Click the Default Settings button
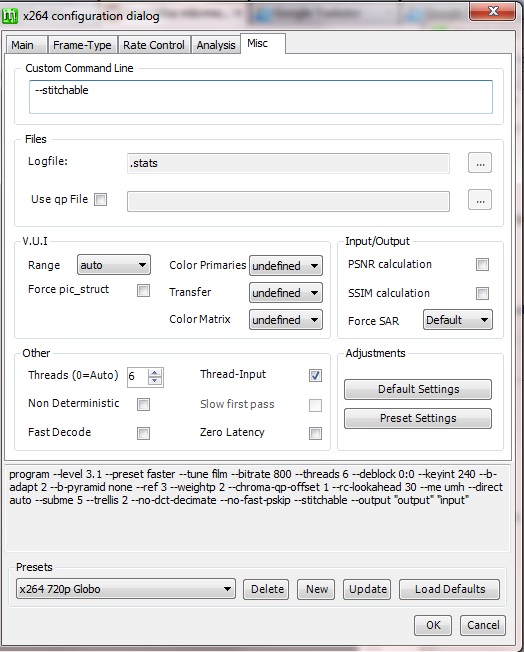Screen dimensions: 524x652 [418, 390]
